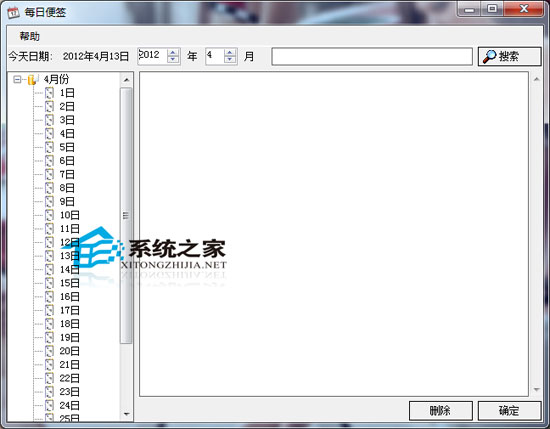The width and height of the screenshot is (550, 429).
Task: Close the 每日便签 window
Action: click(x=523, y=9)
